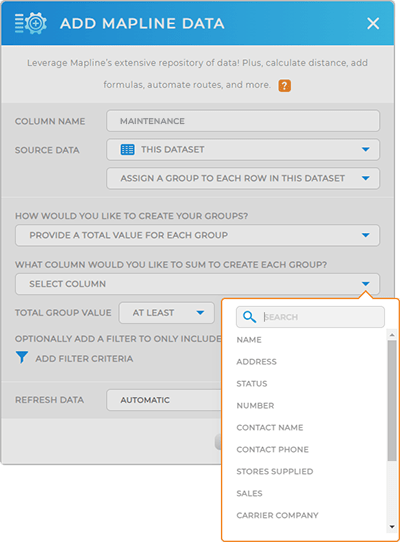
Task: Select SALES from column list
Action: tap(249, 493)
